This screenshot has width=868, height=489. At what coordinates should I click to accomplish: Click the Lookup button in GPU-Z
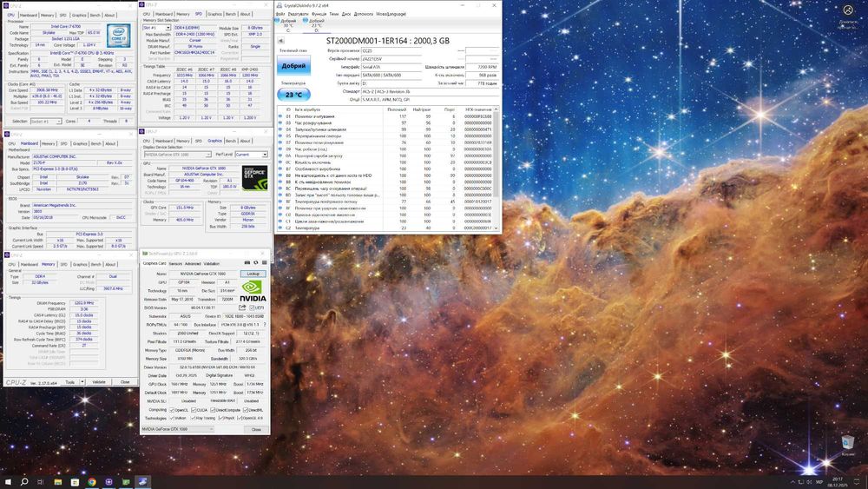(x=253, y=274)
